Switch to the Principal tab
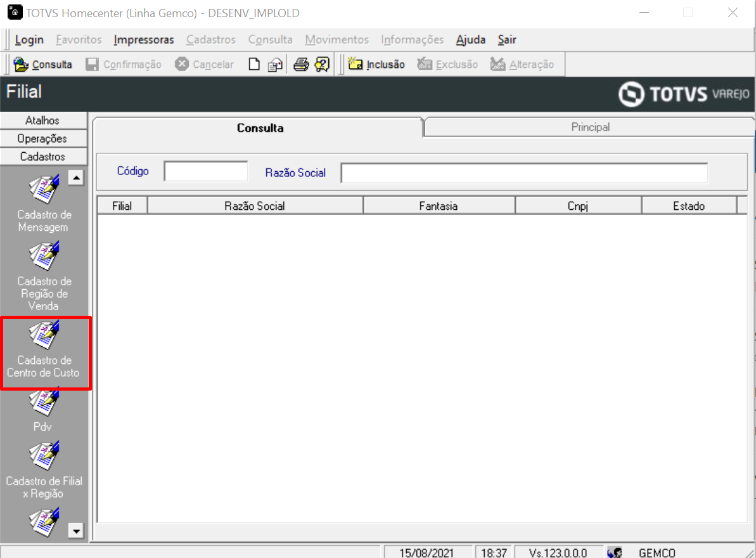 click(x=590, y=127)
